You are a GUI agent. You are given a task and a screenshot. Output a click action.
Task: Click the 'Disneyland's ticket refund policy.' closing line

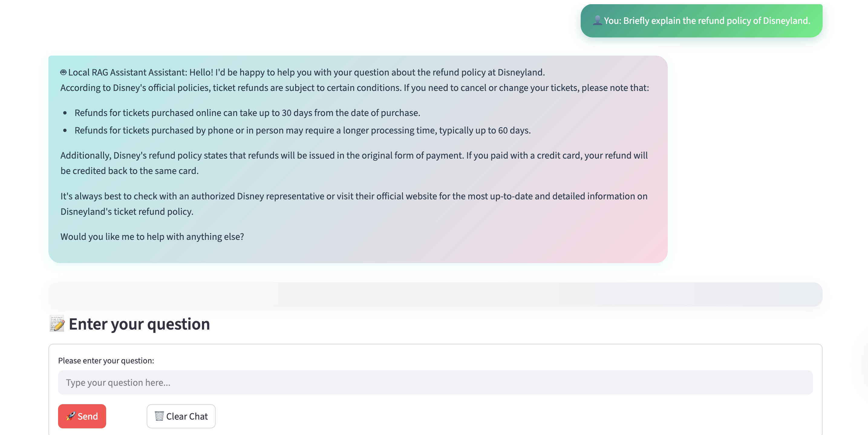[127, 211]
